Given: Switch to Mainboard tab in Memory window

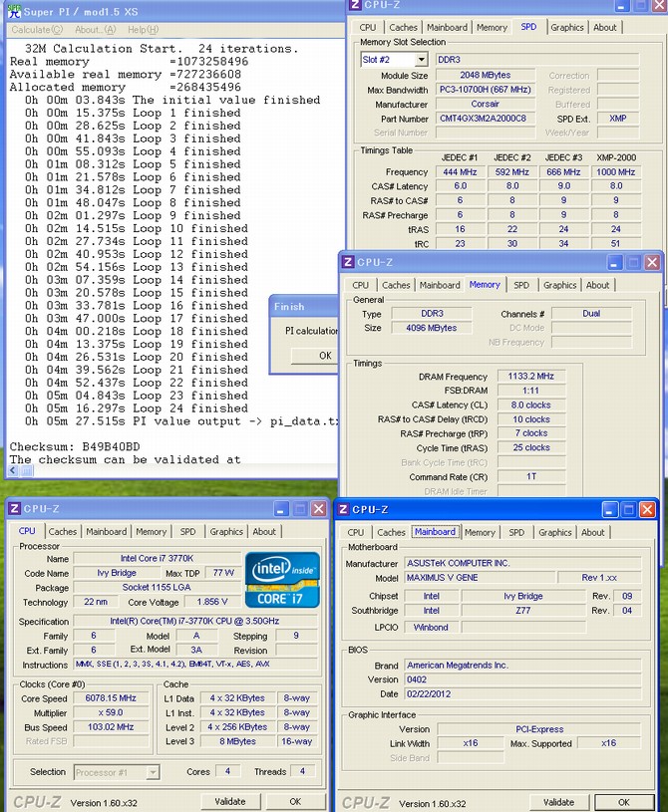Looking at the screenshot, I should [x=440, y=285].
